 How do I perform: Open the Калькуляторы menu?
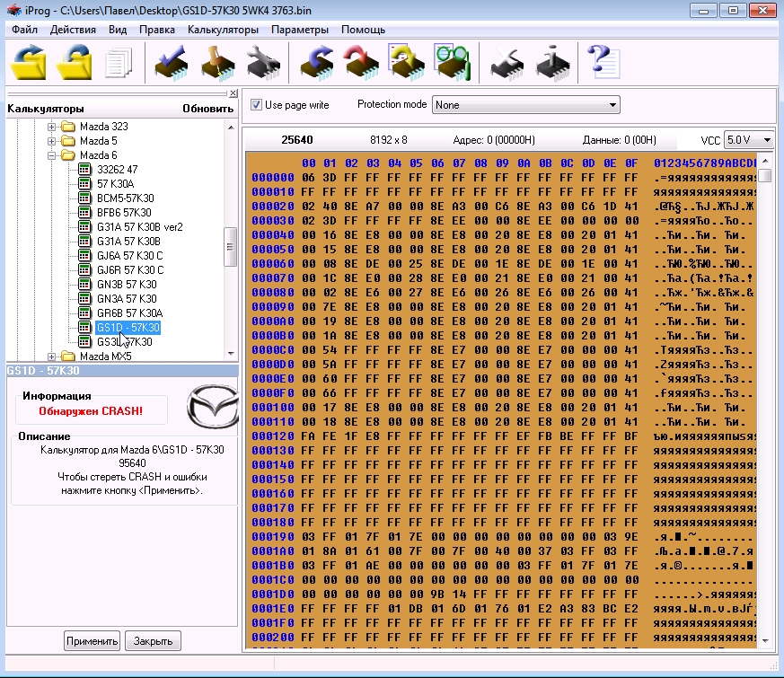(x=223, y=30)
